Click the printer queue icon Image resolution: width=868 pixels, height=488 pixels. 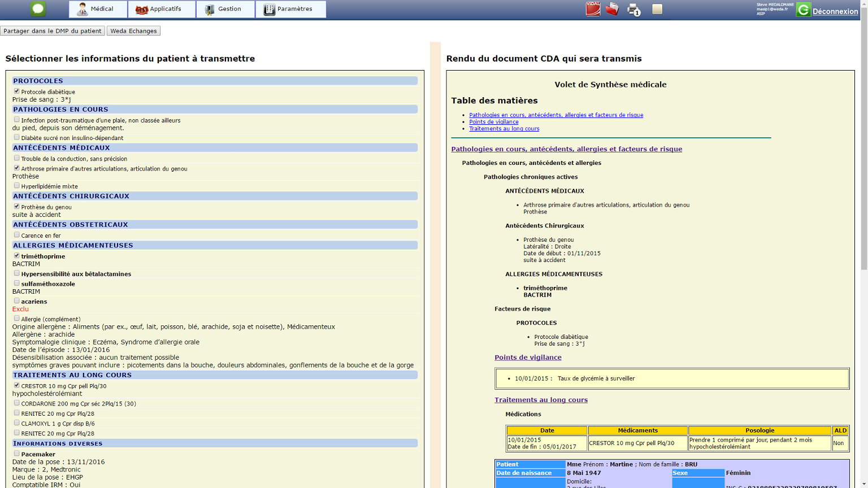coord(633,10)
